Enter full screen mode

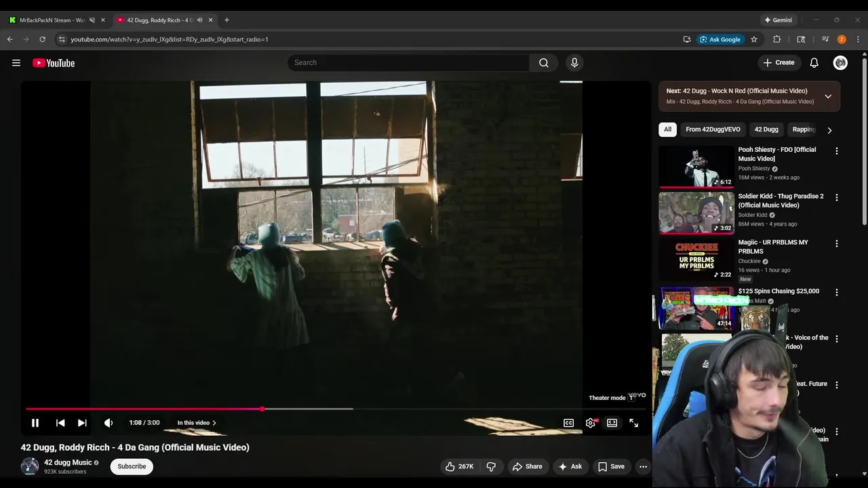[x=633, y=423]
